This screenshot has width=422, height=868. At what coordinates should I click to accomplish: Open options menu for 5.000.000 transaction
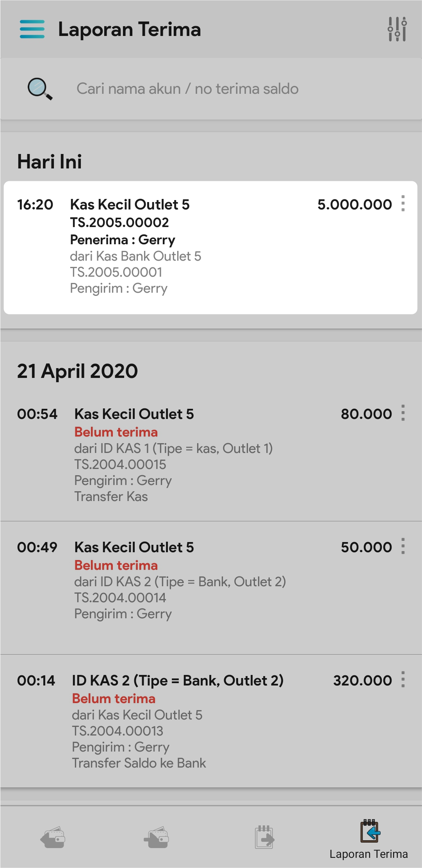pyautogui.click(x=403, y=204)
